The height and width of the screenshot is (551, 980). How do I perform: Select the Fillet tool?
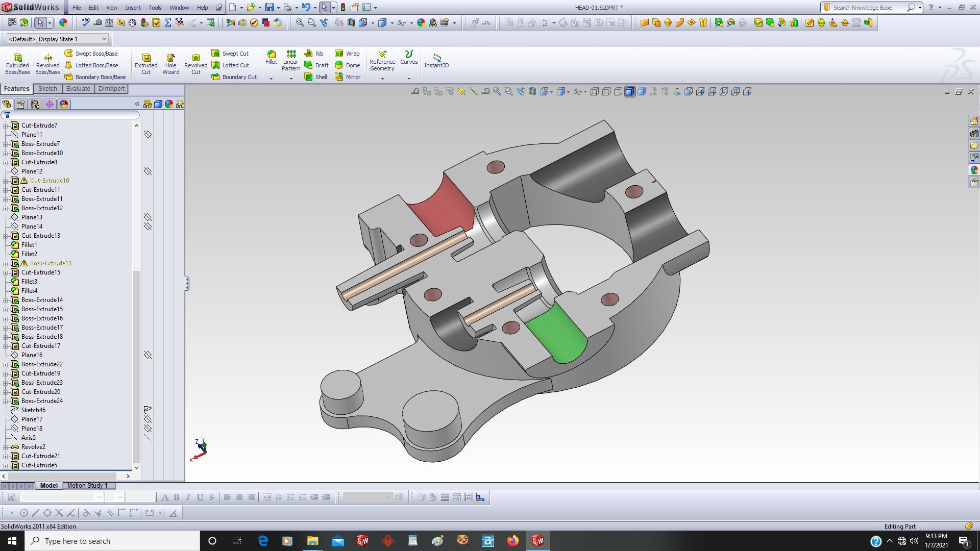tap(271, 57)
